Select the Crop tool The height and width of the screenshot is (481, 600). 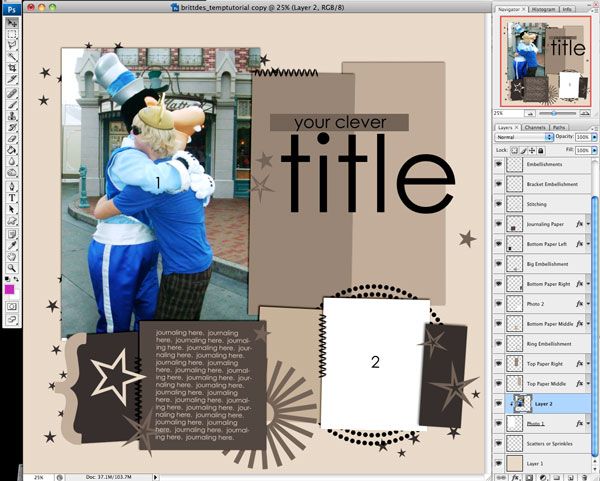[12, 68]
